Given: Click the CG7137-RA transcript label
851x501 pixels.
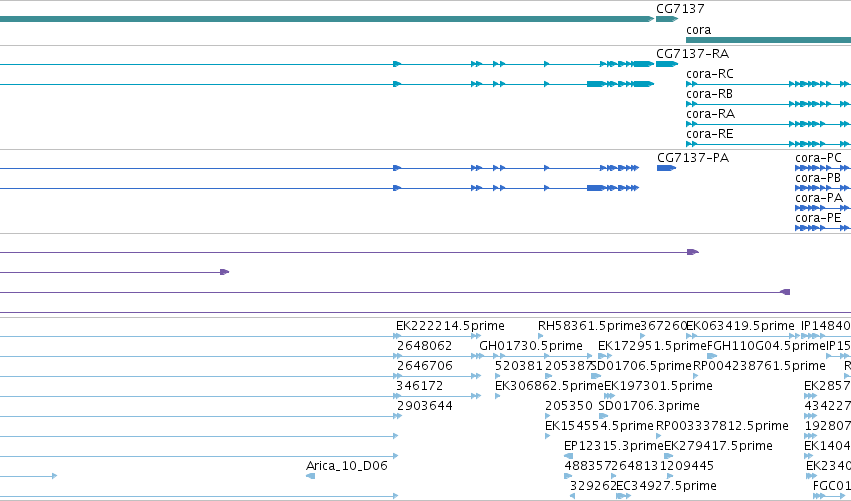Looking at the screenshot, I should click(x=693, y=54).
